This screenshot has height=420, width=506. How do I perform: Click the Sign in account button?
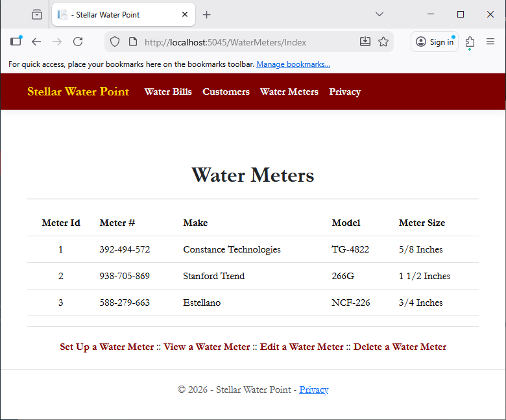435,42
